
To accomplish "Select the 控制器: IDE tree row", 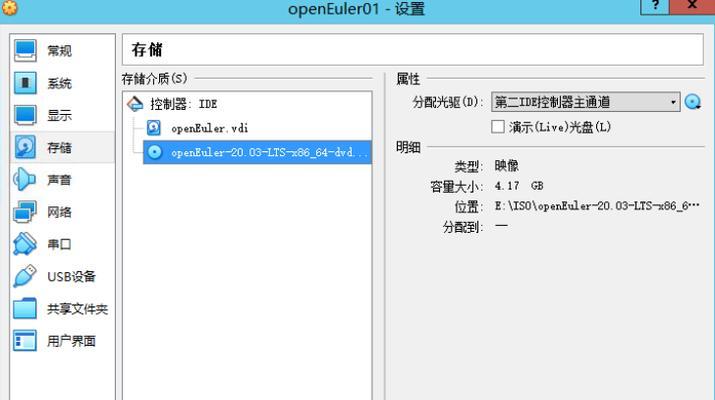I will 249,104.
